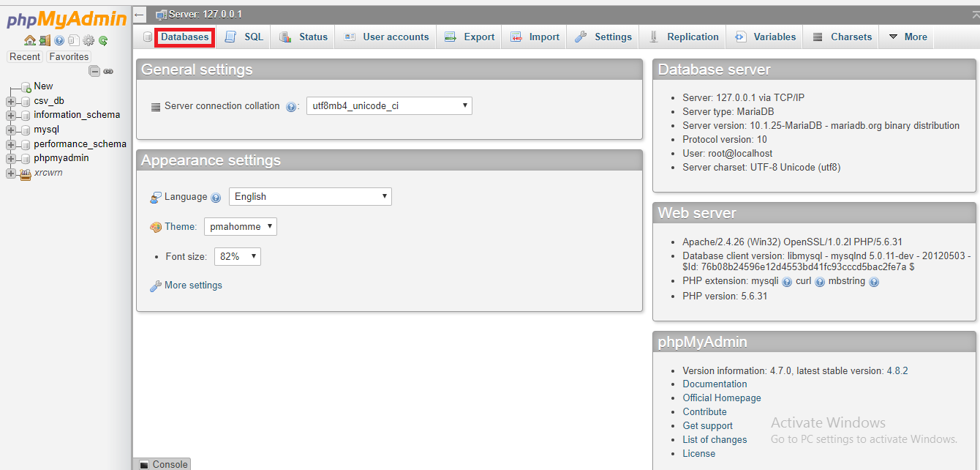Viewport: 980px width, 470px height.
Task: Open the Console bar
Action: pyautogui.click(x=162, y=464)
